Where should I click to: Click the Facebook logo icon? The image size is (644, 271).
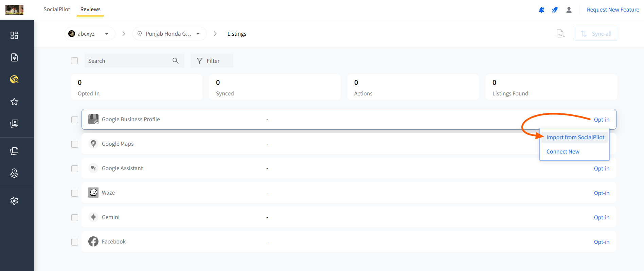click(x=93, y=241)
